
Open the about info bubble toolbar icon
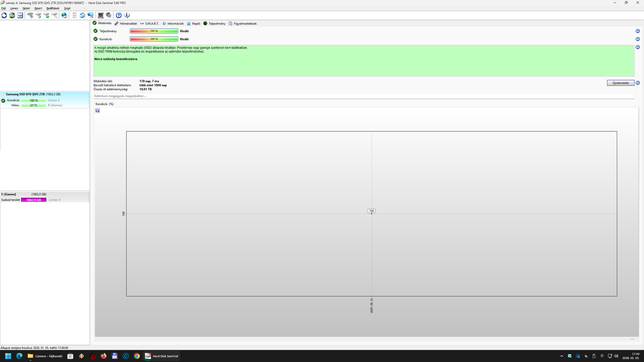[127, 15]
